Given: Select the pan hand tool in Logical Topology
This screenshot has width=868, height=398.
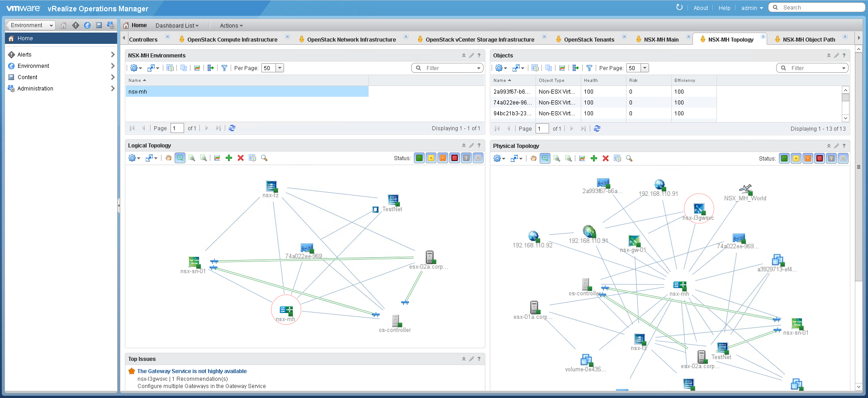Looking at the screenshot, I should point(168,158).
